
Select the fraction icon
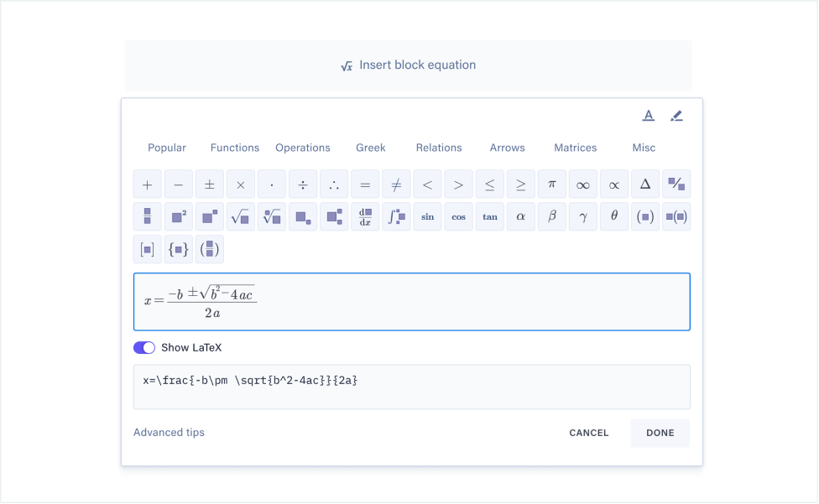[147, 216]
